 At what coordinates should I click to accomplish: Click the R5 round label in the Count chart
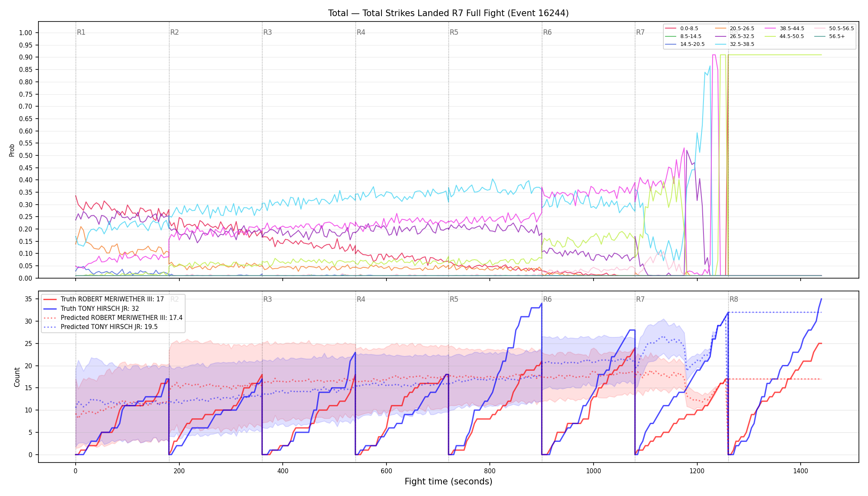click(454, 299)
